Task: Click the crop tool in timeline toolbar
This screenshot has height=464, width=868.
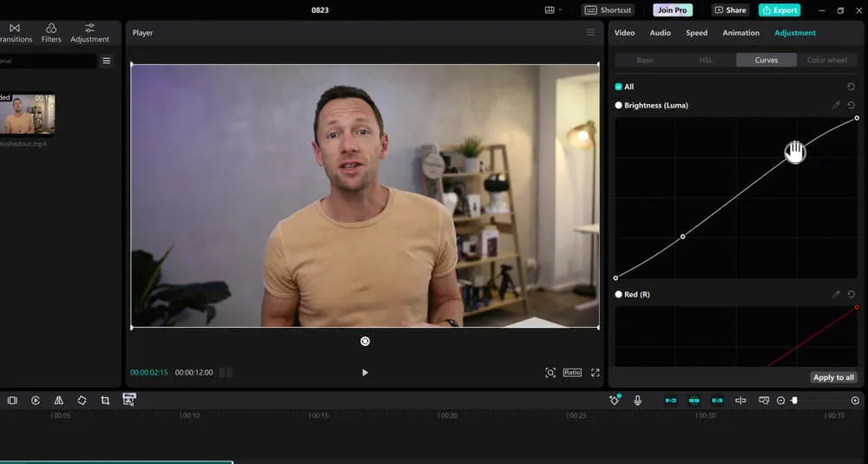Action: point(105,401)
